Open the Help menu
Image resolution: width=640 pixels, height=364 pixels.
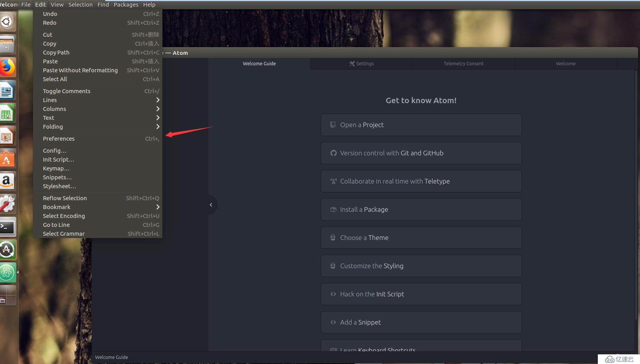[x=149, y=5]
